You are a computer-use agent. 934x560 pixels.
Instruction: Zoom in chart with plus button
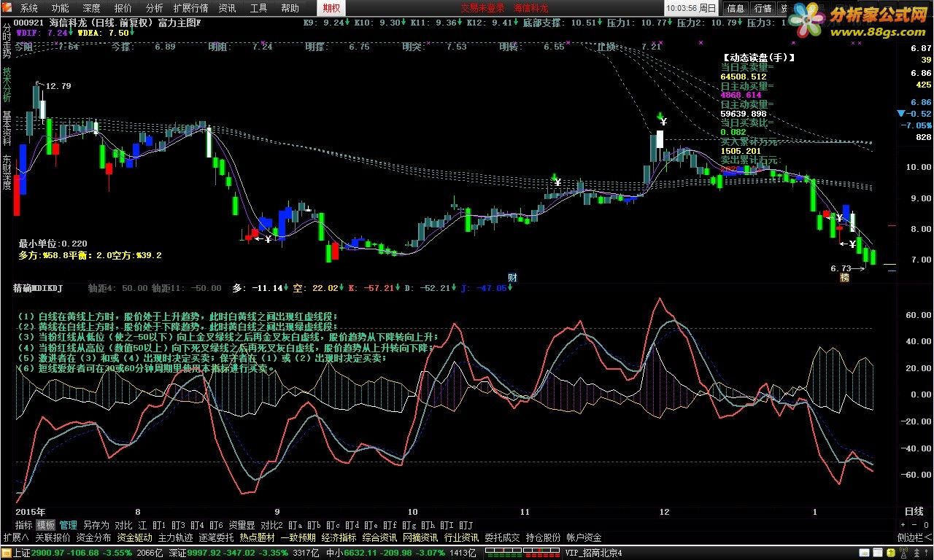point(904,525)
